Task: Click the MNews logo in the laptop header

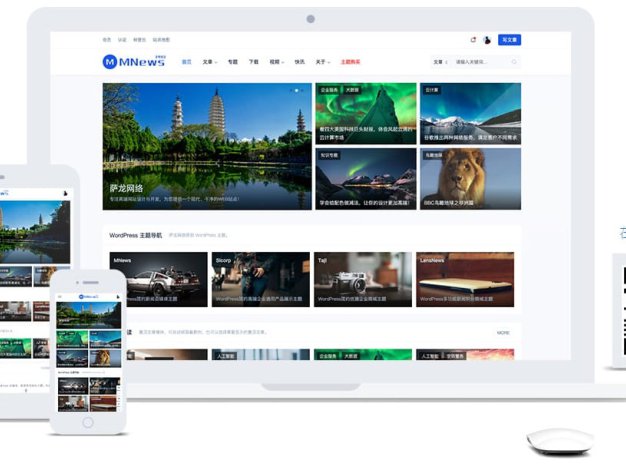Action: (x=134, y=61)
